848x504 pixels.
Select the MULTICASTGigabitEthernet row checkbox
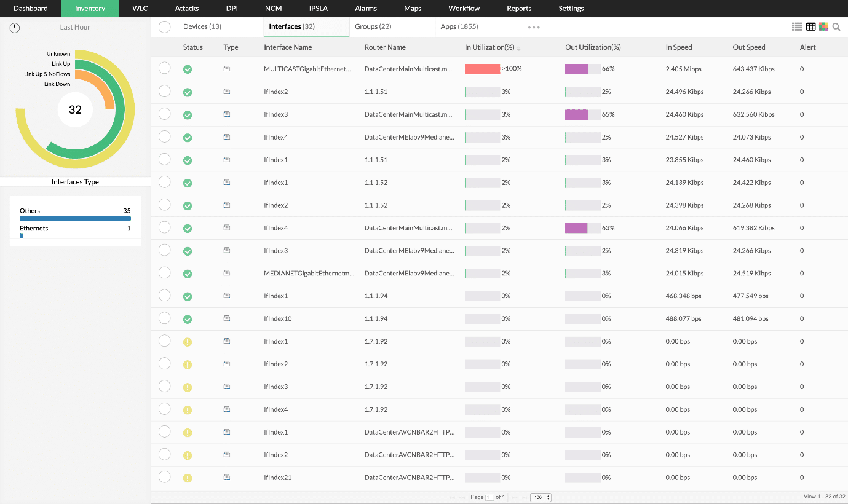[x=164, y=68]
